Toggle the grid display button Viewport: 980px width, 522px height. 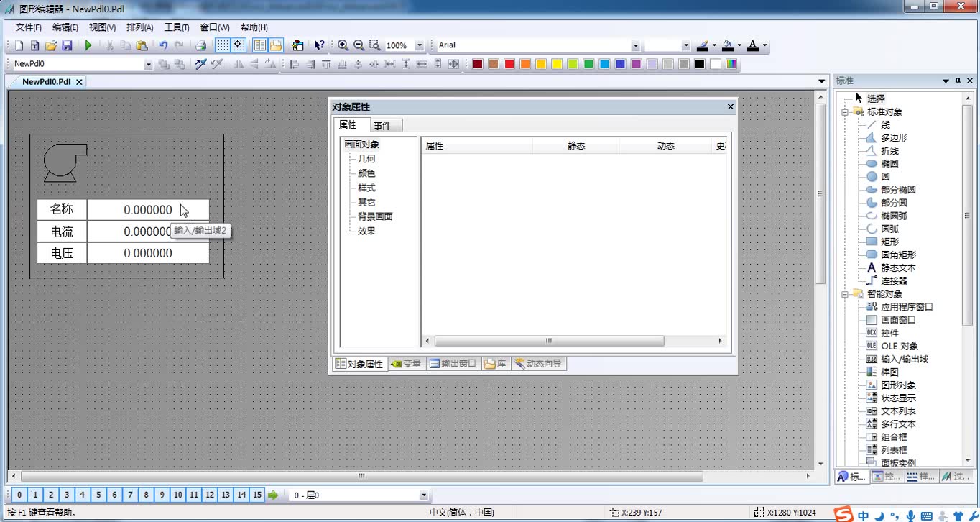pos(223,45)
